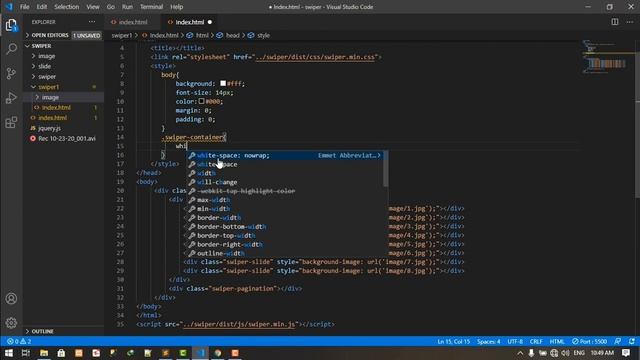
Task: Open index.html inside swiper1 folder
Action: click(56, 107)
